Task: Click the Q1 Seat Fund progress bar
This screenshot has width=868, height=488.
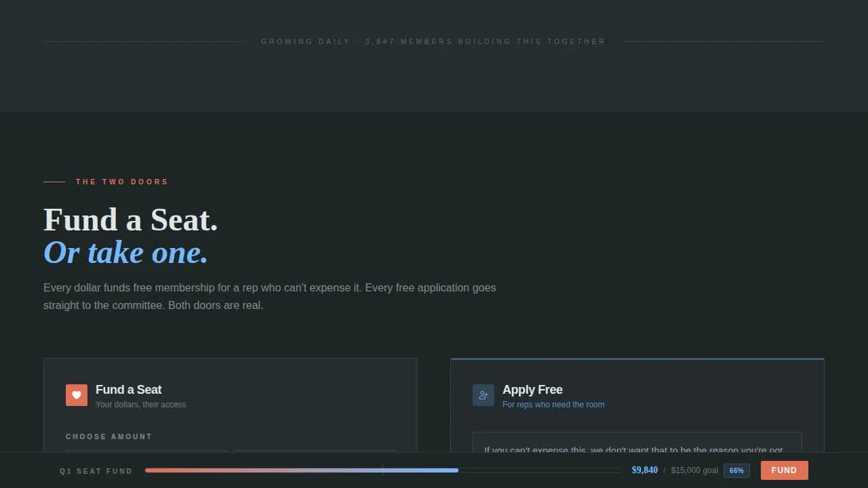Action: (x=382, y=470)
